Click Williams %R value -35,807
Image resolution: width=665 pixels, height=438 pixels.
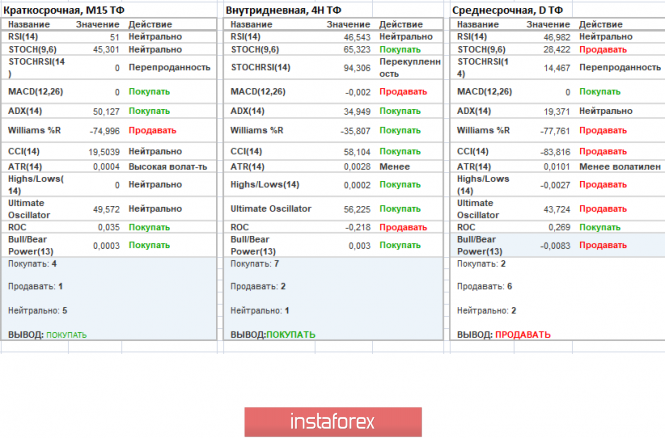pyautogui.click(x=356, y=131)
